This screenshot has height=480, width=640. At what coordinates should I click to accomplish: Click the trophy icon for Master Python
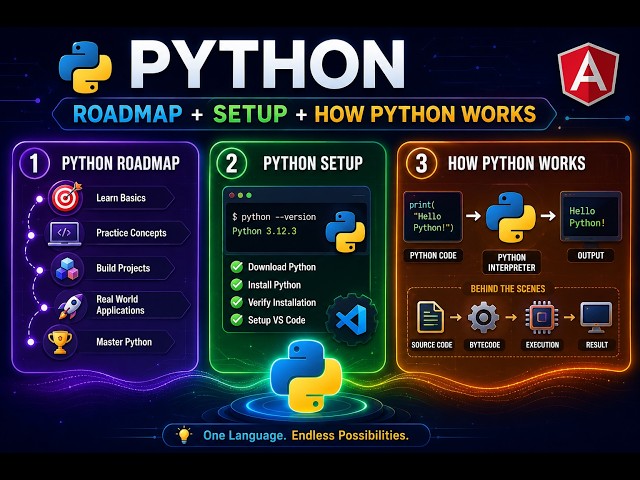[60, 342]
